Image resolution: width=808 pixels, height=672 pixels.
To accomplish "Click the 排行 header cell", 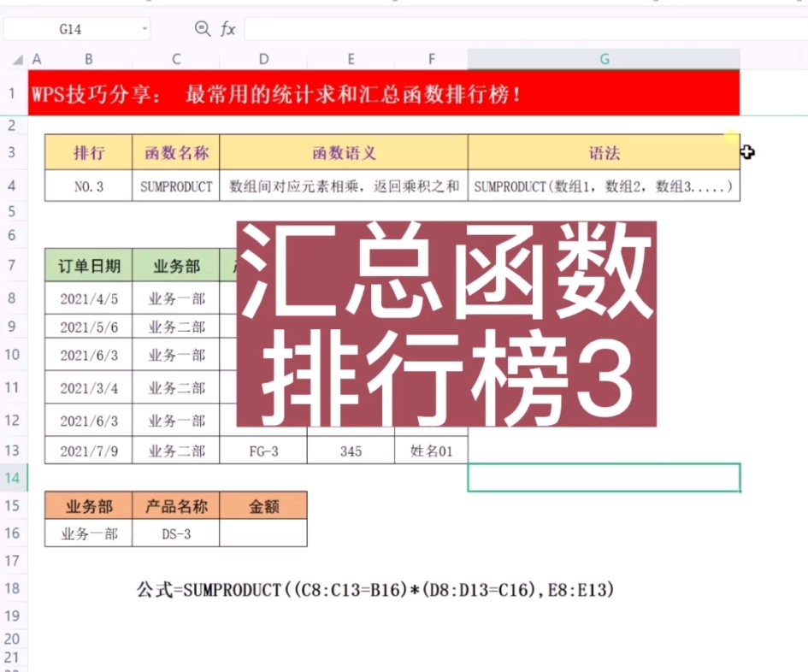I will tap(88, 153).
